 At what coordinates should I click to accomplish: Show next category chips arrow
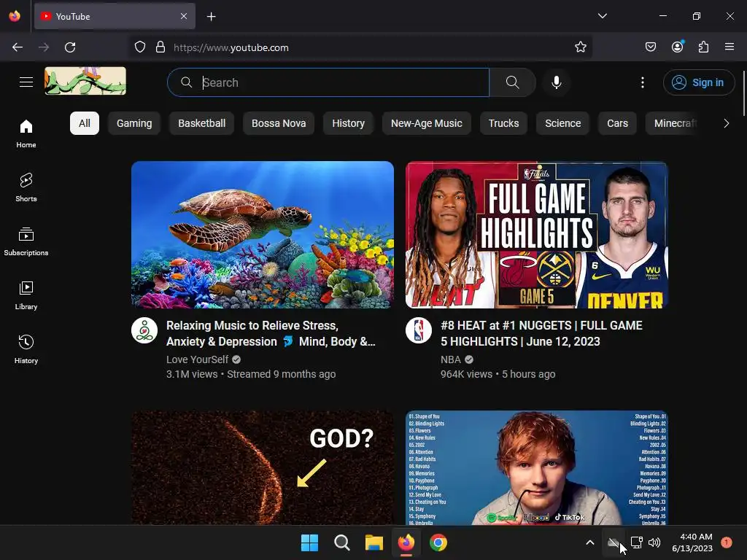coord(726,123)
